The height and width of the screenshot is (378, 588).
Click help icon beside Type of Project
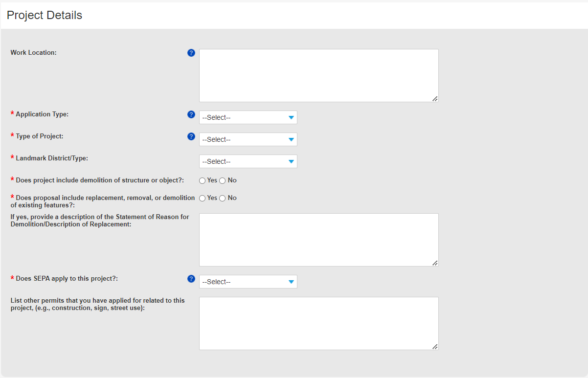point(191,136)
